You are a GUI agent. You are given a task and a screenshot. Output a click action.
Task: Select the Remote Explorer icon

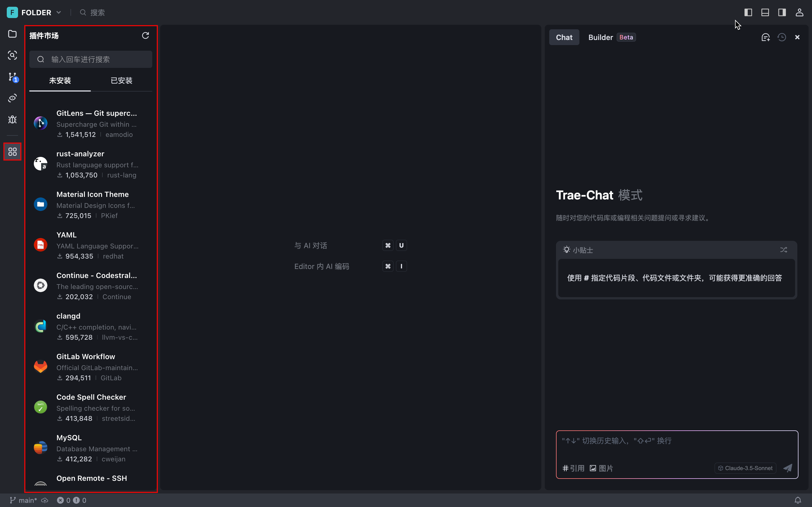[x=13, y=98]
